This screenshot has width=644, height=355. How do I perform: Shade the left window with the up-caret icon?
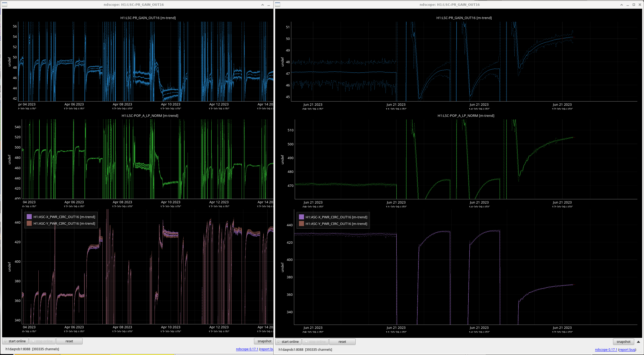point(262,5)
